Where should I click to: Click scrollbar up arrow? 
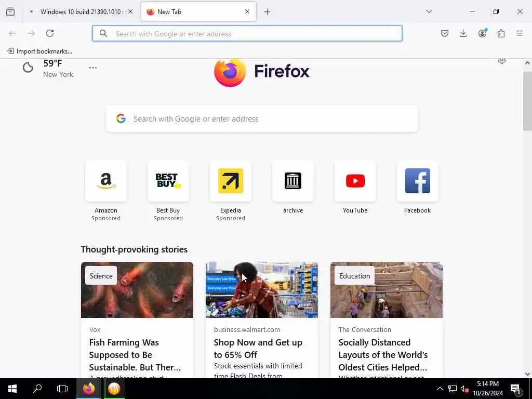[x=527, y=63]
